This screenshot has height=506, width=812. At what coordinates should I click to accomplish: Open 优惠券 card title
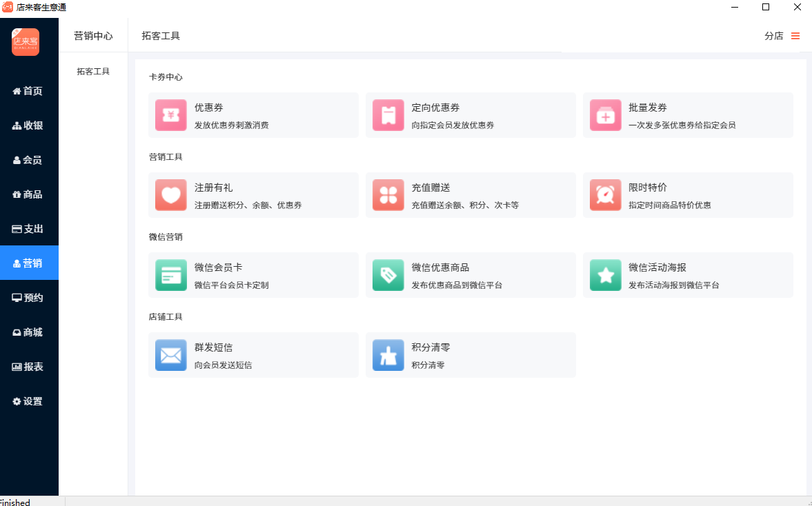pyautogui.click(x=209, y=108)
